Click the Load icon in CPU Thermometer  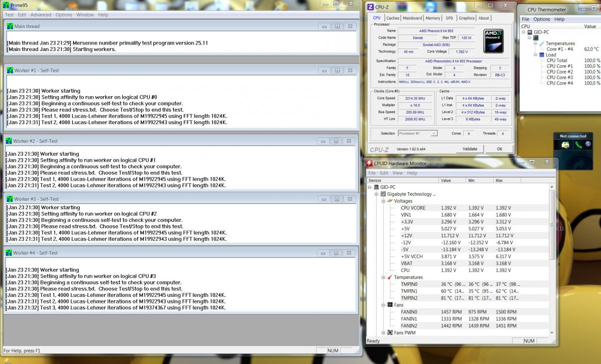[542, 55]
